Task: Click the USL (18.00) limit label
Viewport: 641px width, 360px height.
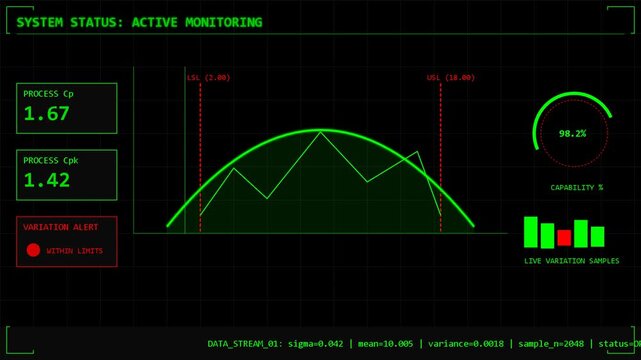Action: click(x=451, y=77)
